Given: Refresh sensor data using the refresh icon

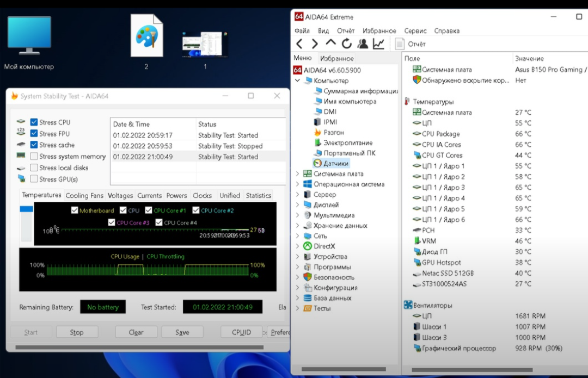Looking at the screenshot, I should point(346,44).
